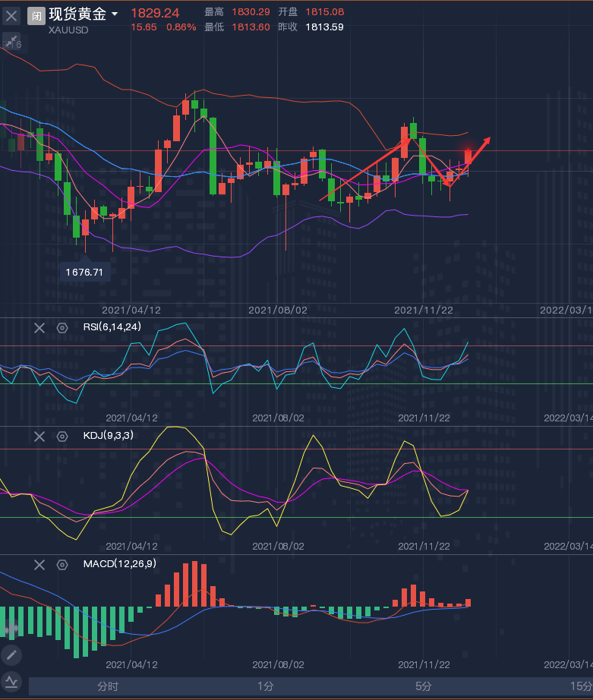Click the 1676.71 low price marker

tap(84, 271)
